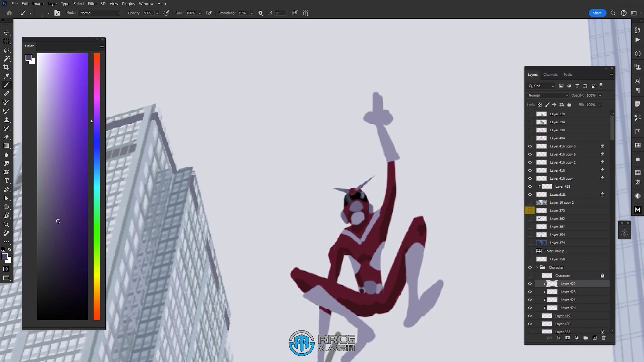Viewport: 644px width, 362px height.
Task: Select the Move tool
Action: (x=6, y=33)
